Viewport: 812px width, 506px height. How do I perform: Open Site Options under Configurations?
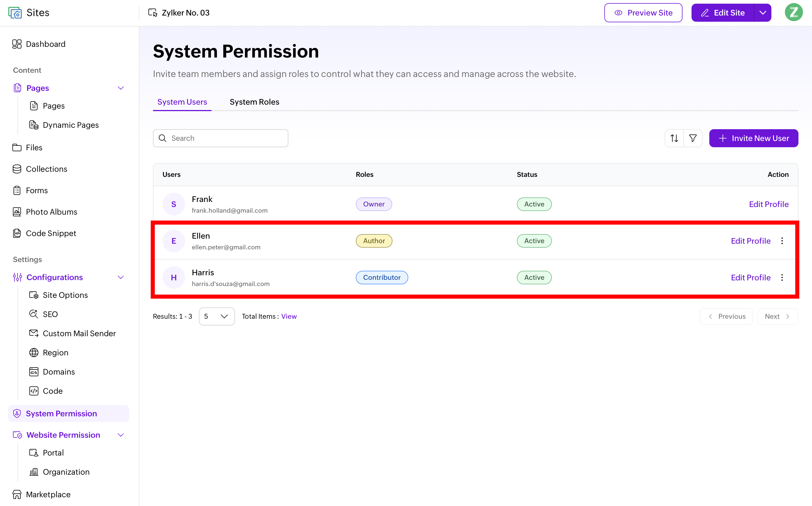(x=59, y=295)
